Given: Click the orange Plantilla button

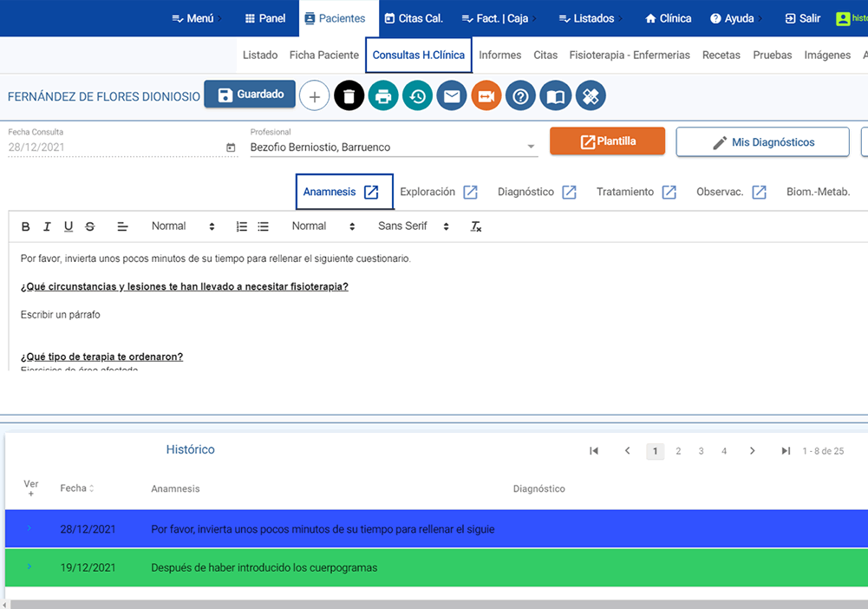Looking at the screenshot, I should pyautogui.click(x=607, y=141).
